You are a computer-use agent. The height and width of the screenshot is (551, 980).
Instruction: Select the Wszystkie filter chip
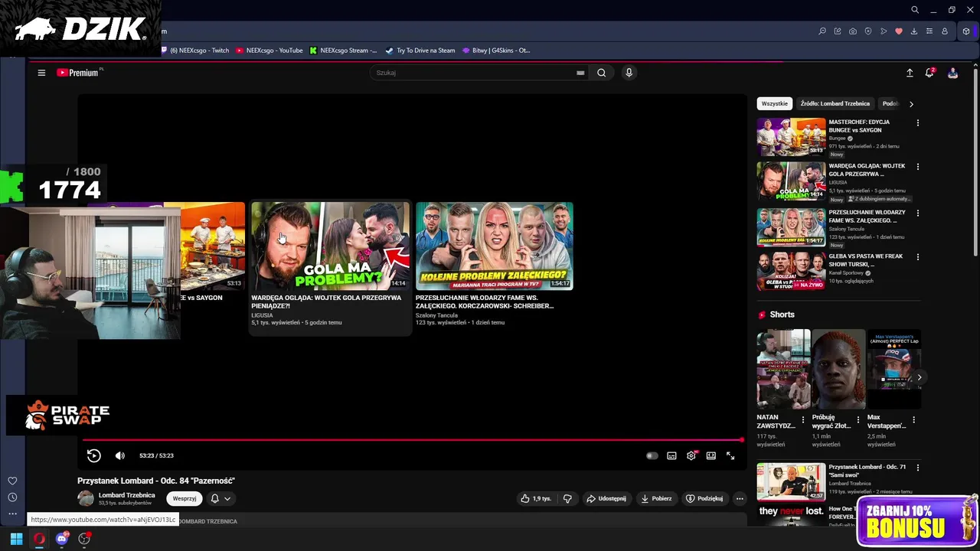pyautogui.click(x=774, y=103)
